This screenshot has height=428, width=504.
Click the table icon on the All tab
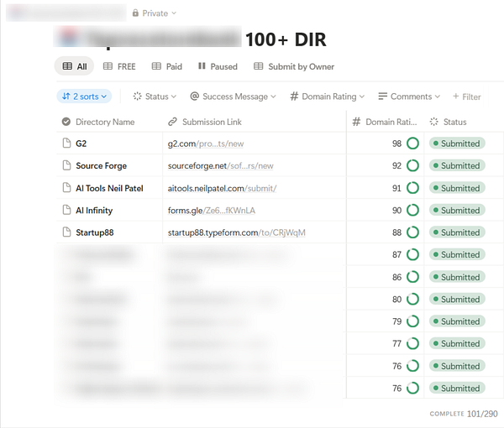(67, 66)
